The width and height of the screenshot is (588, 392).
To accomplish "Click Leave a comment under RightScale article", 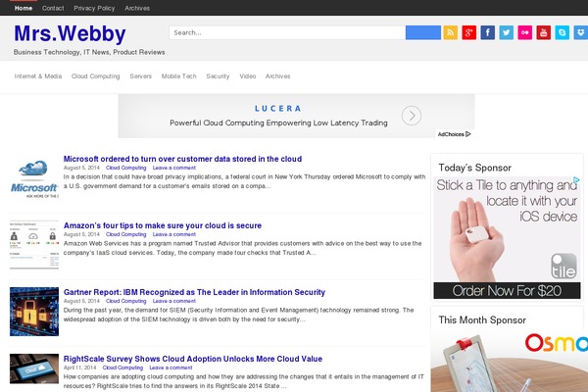I will pos(171,367).
